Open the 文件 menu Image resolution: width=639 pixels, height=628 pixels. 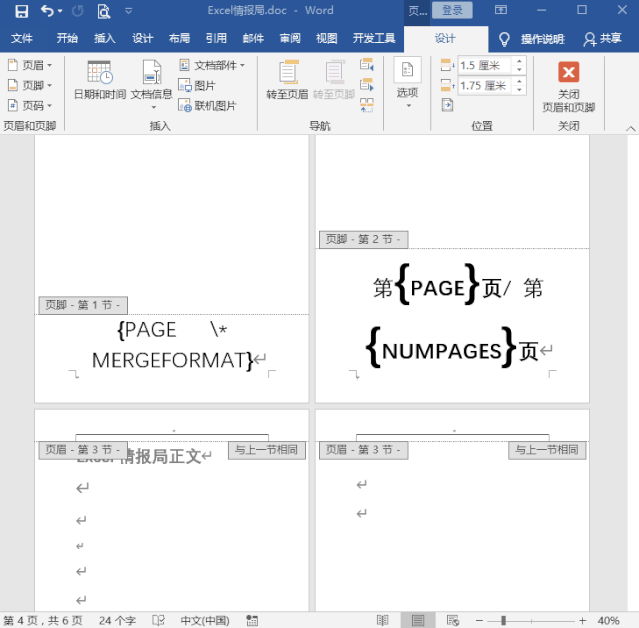click(x=22, y=38)
